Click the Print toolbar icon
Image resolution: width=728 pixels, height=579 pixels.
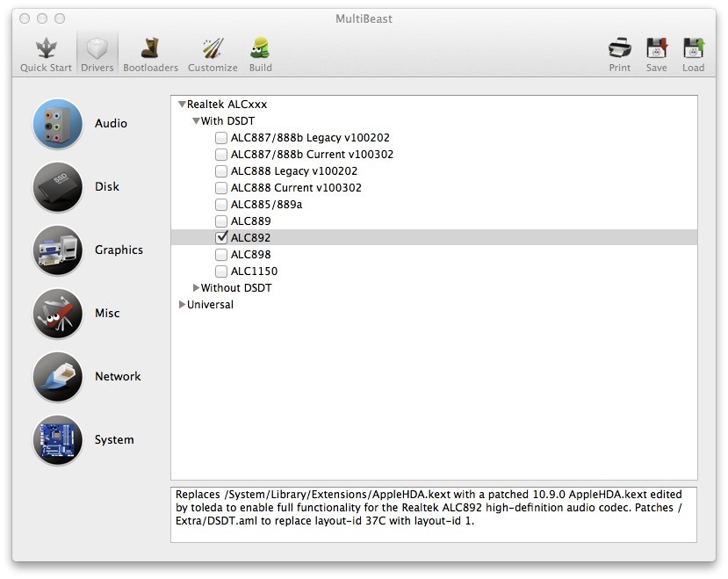[x=619, y=54]
